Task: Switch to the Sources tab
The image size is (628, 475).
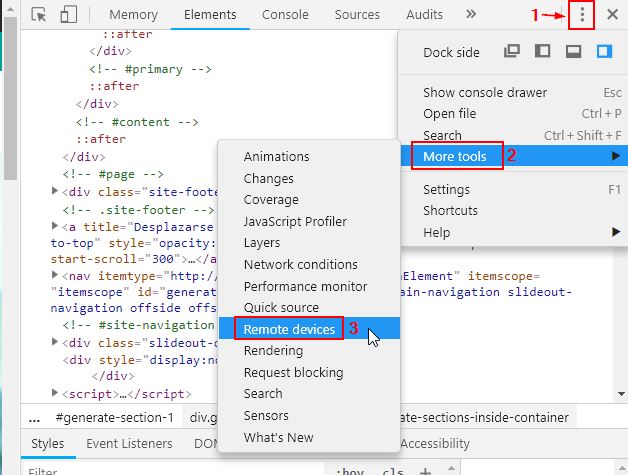Action: click(x=357, y=15)
